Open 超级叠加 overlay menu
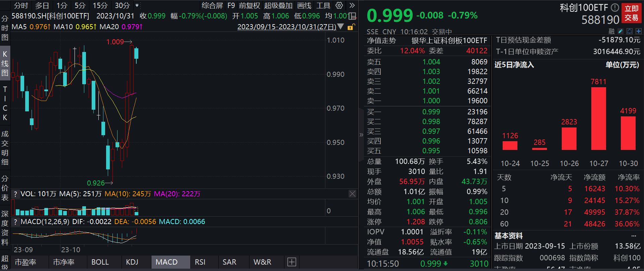The width and height of the screenshot is (644, 271). point(278,5)
